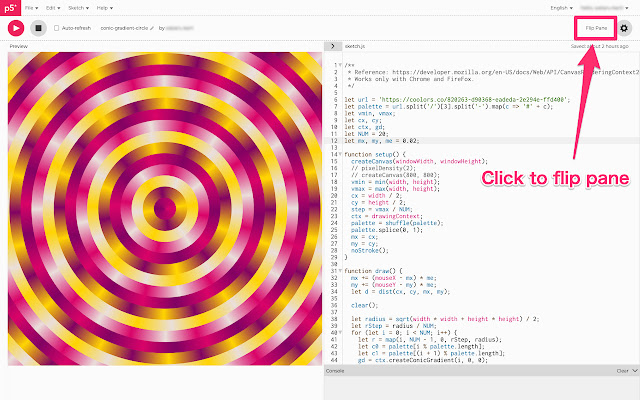
Task: Click the pencil icon to rename sketch
Action: tap(152, 28)
